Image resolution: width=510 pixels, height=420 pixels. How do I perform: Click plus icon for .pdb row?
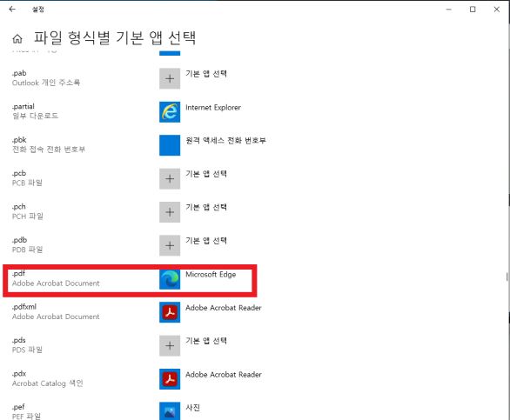[x=170, y=245]
